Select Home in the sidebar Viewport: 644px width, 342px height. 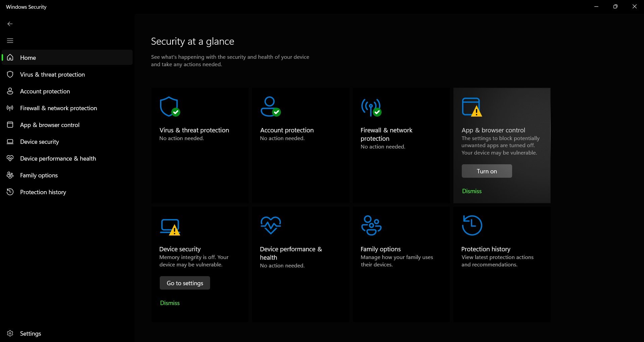[x=67, y=57]
